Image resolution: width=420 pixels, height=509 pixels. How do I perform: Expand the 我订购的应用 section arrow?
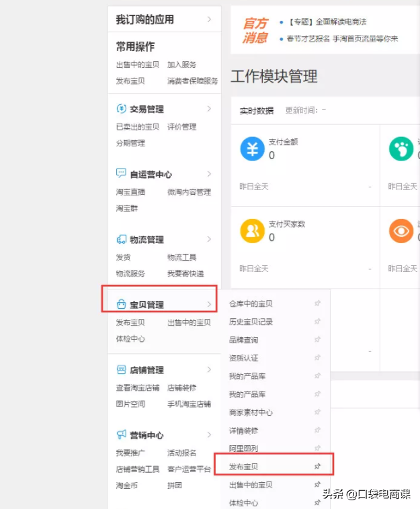tap(210, 19)
